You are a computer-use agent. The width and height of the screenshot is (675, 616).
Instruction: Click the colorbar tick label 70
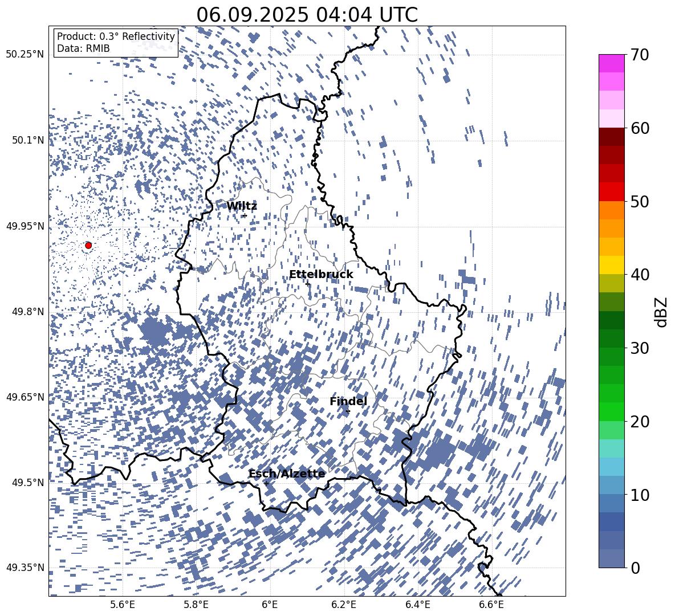pos(639,55)
